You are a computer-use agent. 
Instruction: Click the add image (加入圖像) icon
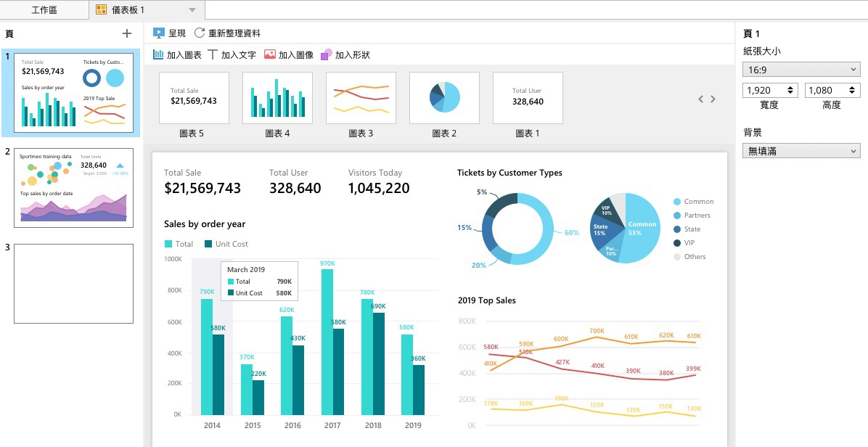pyautogui.click(x=270, y=54)
